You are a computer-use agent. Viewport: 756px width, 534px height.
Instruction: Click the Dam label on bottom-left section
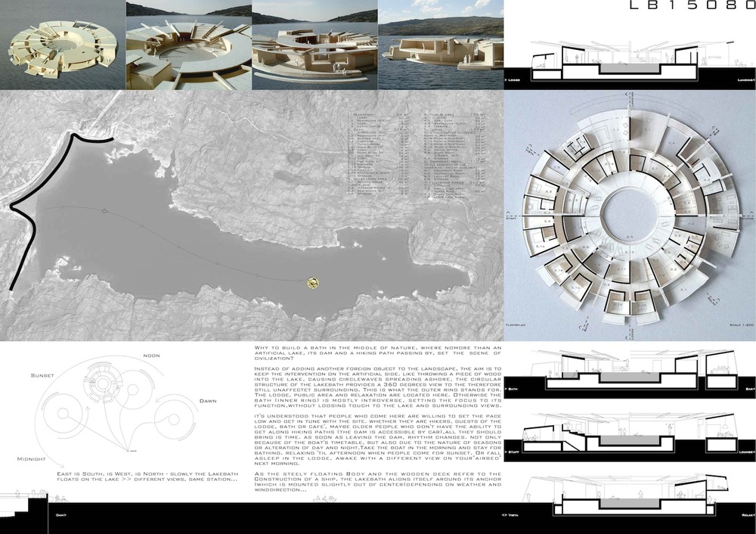coord(61,514)
